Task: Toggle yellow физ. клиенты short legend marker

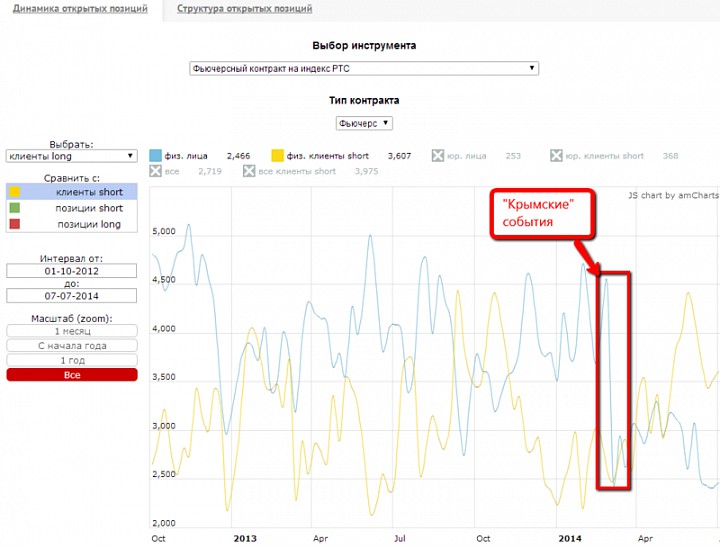Action: [x=277, y=156]
